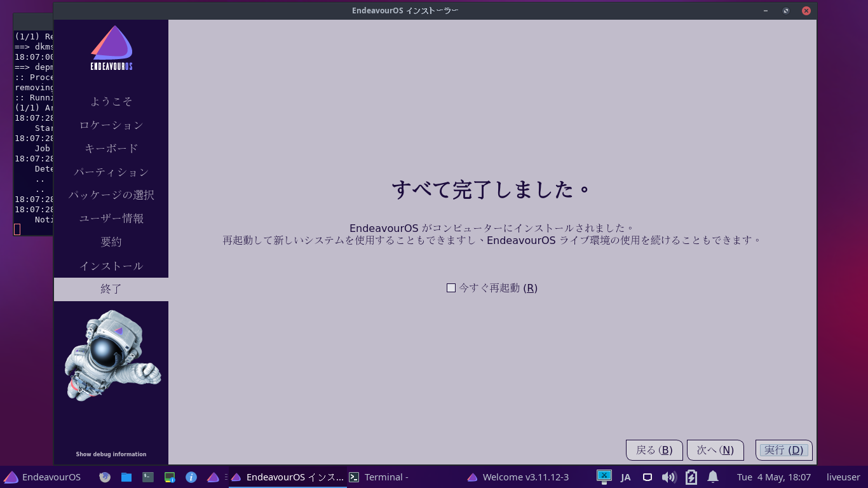The image size is (868, 488).
Task: Open the display tray icon
Action: tap(648, 477)
